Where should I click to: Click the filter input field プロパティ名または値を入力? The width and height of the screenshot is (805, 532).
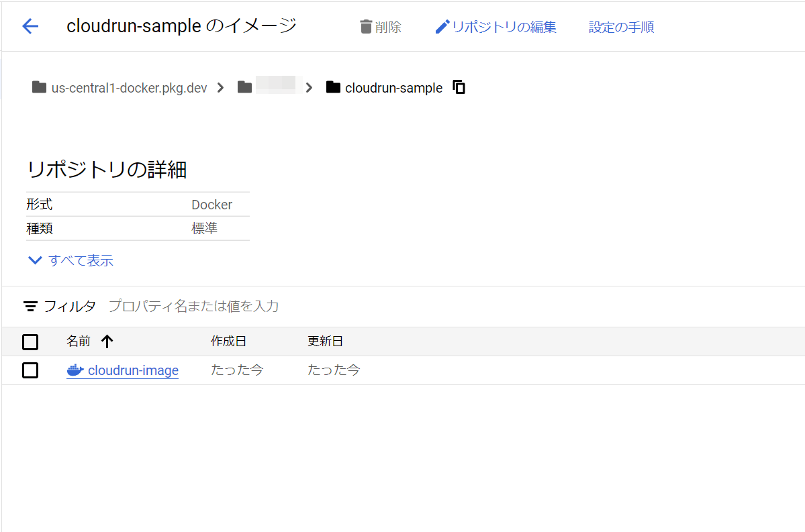(x=195, y=306)
